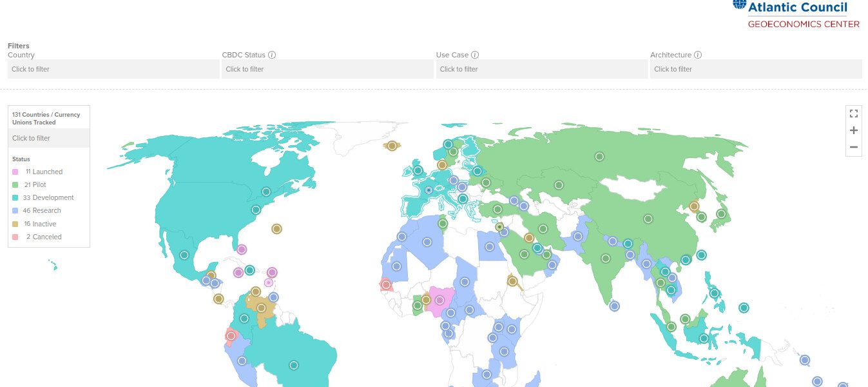Toggle the Canceled status filter

coord(43,237)
